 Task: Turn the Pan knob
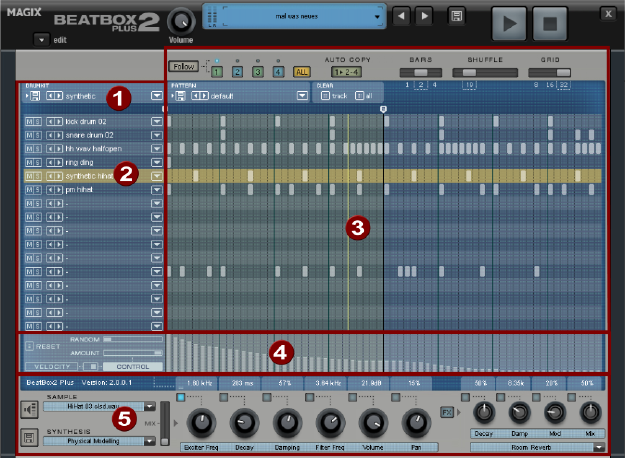pyautogui.click(x=416, y=423)
